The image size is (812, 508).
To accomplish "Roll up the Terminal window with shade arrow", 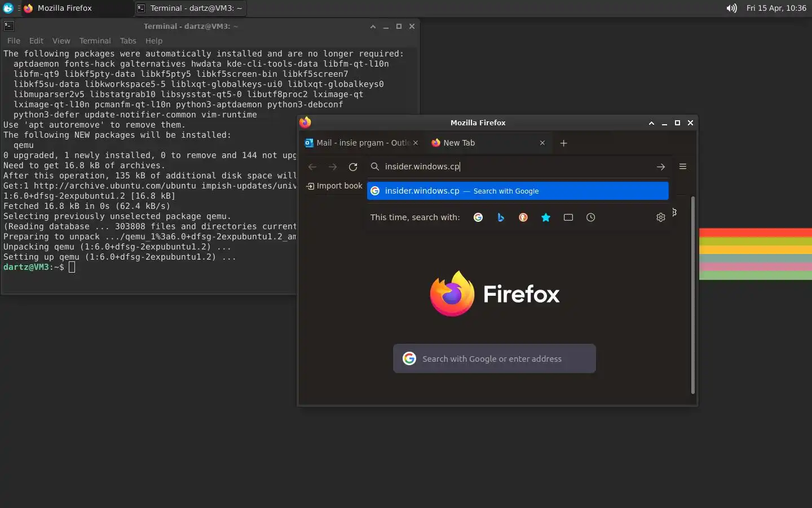I will click(373, 26).
